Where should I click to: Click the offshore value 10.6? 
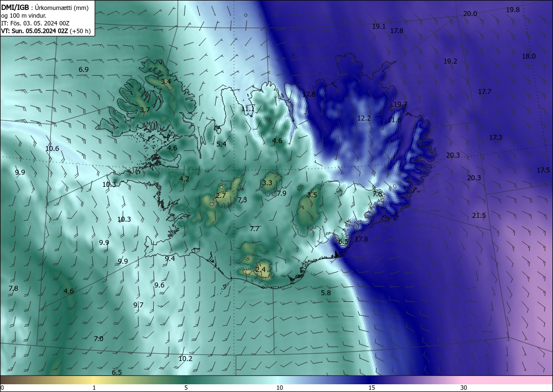(x=52, y=148)
